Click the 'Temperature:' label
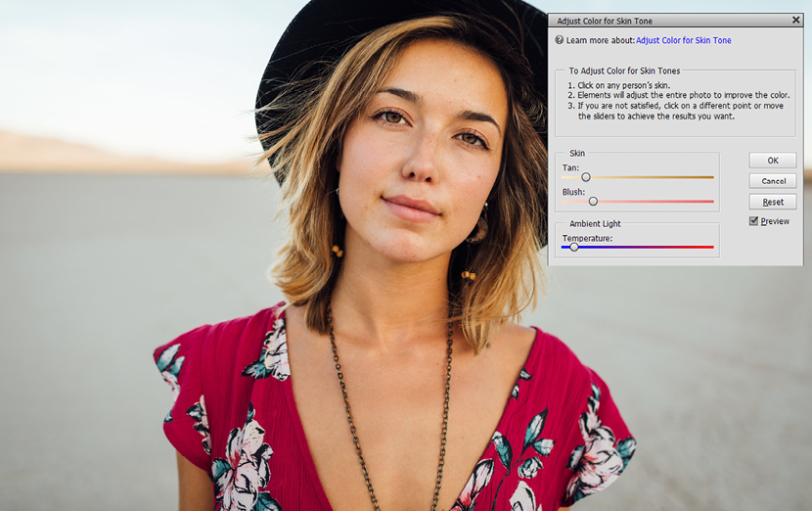This screenshot has width=812, height=511. (587, 239)
